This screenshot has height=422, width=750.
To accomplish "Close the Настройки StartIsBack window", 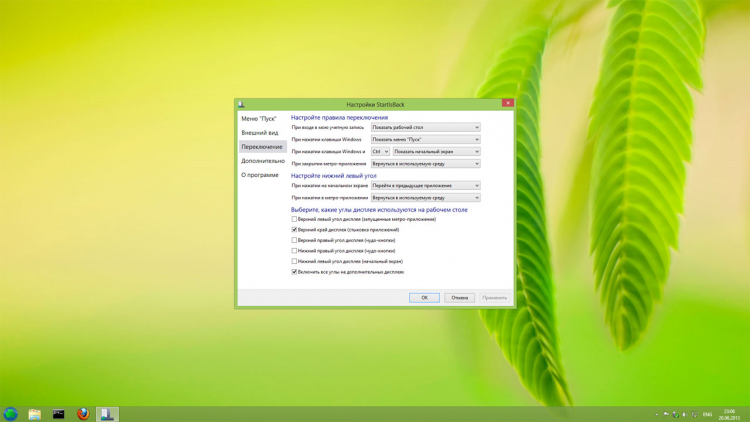I will pyautogui.click(x=507, y=103).
